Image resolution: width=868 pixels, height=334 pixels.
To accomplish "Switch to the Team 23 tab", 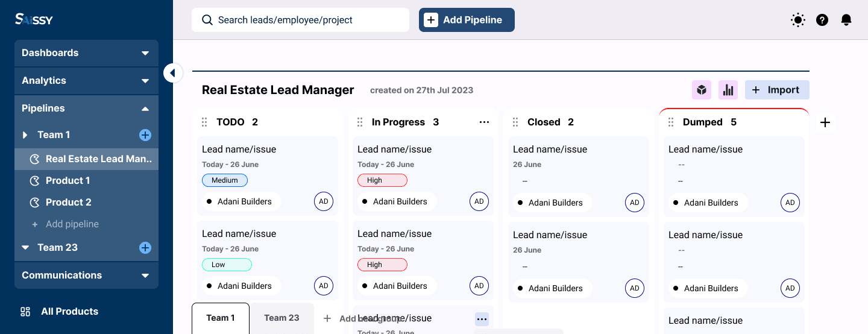I will point(281,318).
